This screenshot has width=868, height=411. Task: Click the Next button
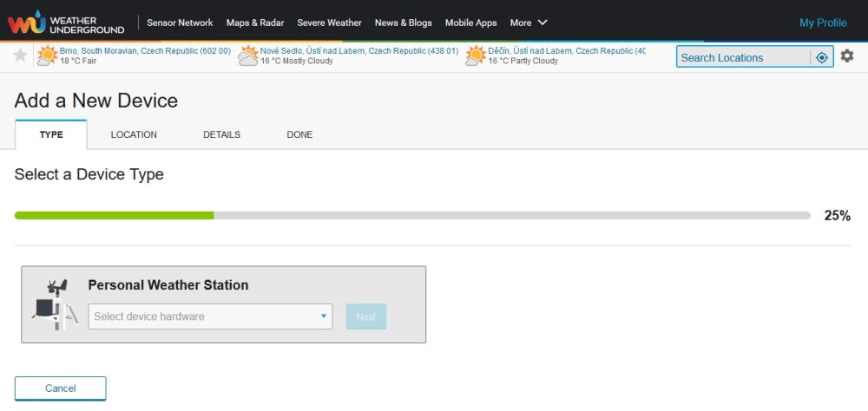point(365,316)
